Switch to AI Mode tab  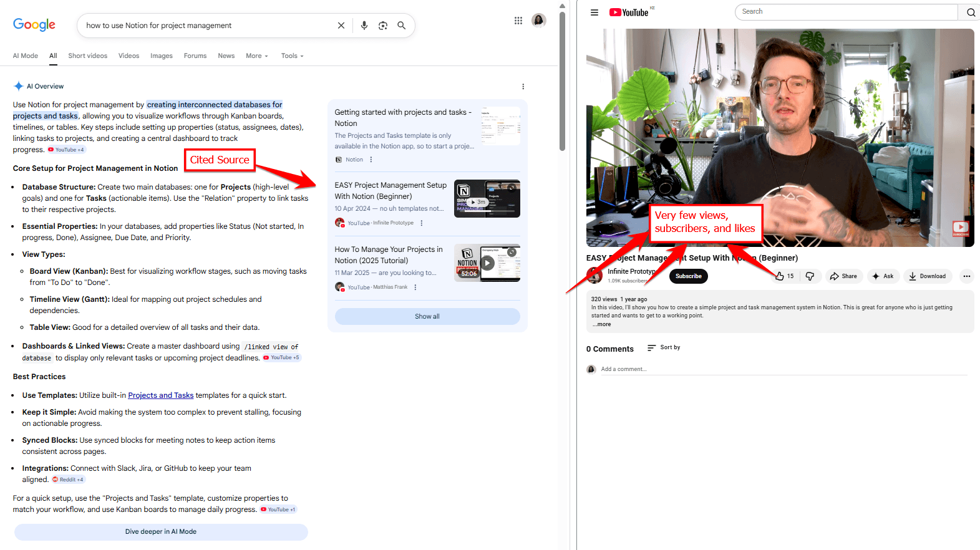pyautogui.click(x=26, y=56)
